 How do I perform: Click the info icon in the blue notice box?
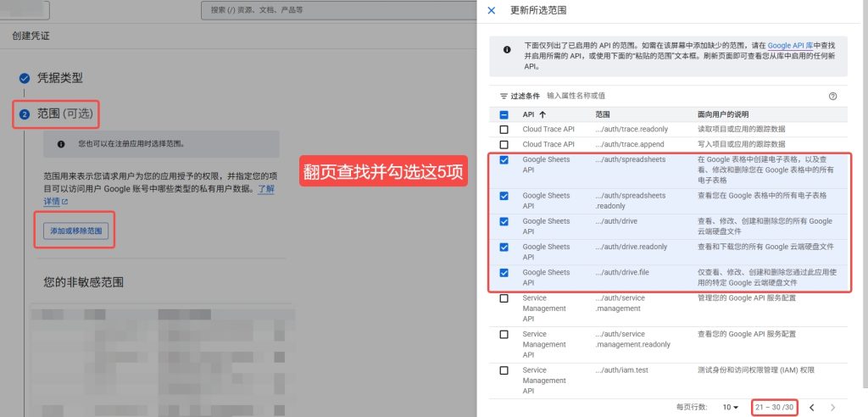(x=507, y=50)
